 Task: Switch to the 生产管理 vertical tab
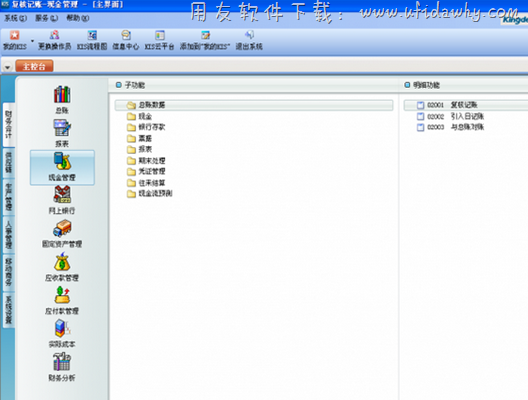(8, 197)
